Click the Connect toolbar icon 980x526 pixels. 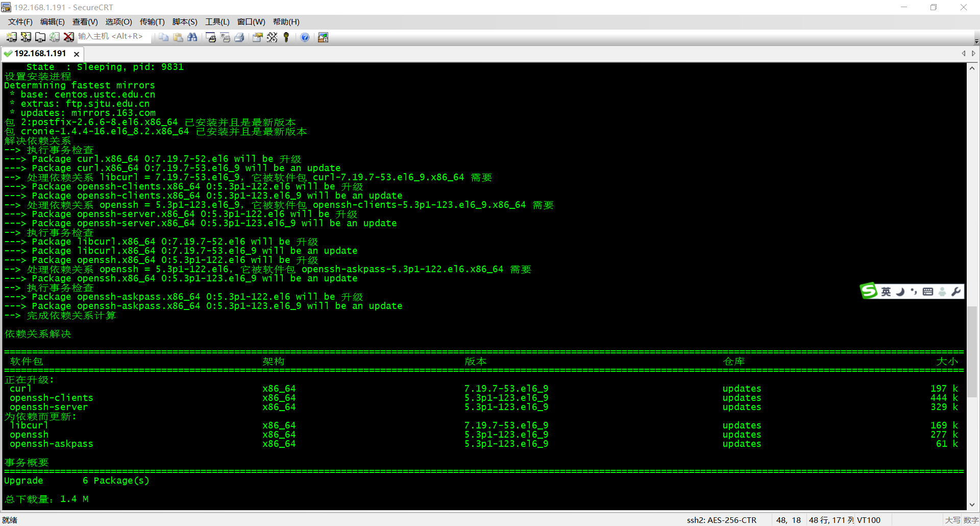click(11, 37)
